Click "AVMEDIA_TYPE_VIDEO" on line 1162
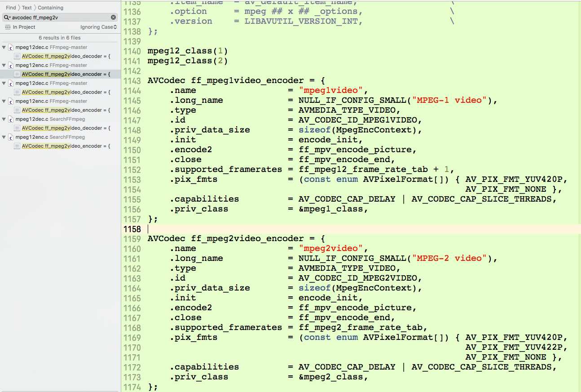The image size is (581, 392). (347, 269)
